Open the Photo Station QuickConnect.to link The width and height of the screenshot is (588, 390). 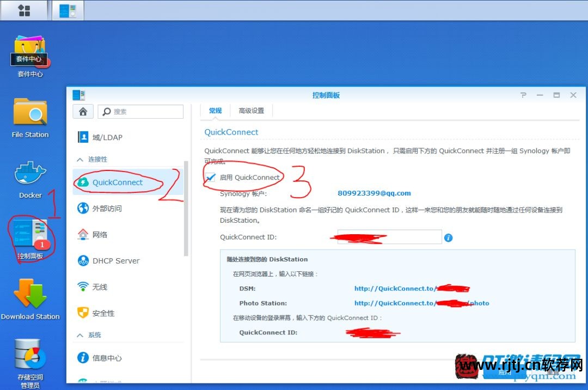(421, 303)
